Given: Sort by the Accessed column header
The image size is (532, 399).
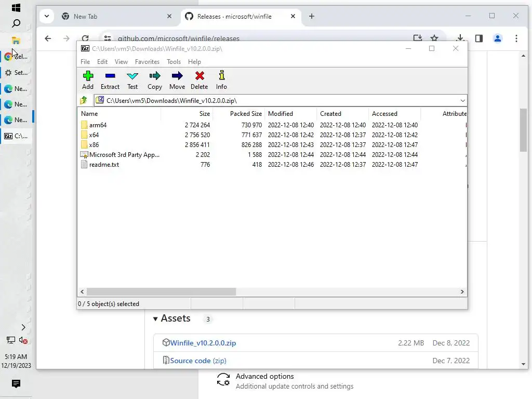Looking at the screenshot, I should coord(394,114).
